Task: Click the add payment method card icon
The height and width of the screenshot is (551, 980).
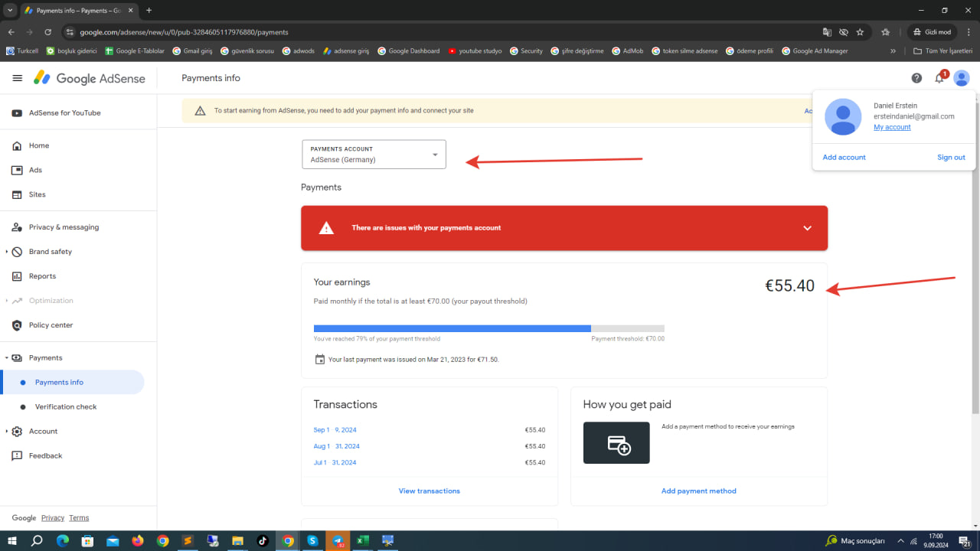Action: [x=616, y=443]
